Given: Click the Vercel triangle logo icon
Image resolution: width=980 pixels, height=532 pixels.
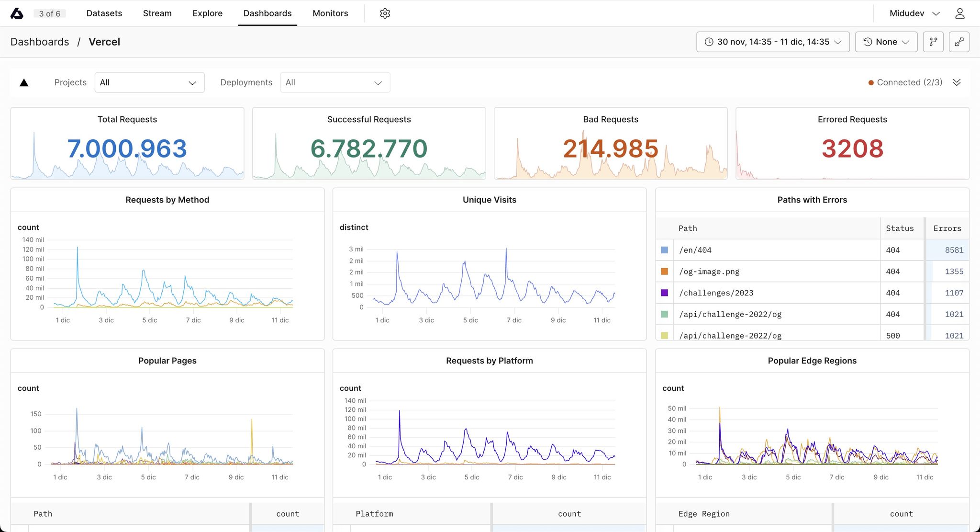Looking at the screenshot, I should (x=24, y=82).
